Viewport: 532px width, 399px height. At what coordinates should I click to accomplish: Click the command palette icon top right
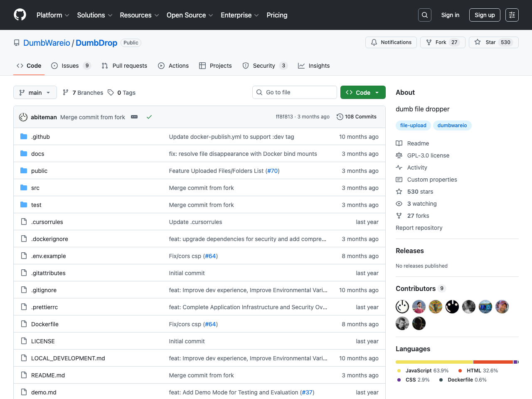512,15
